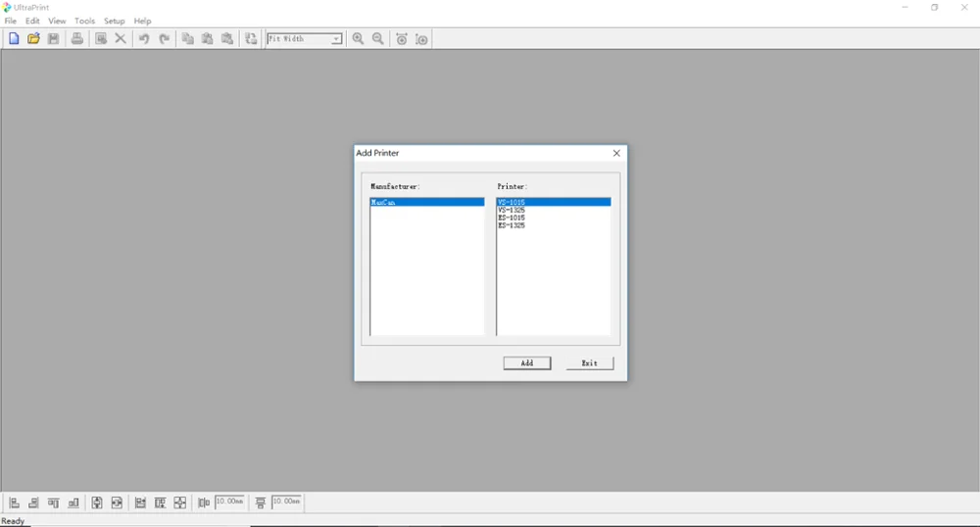The image size is (980, 527).
Task: Click the Undo arrow icon
Action: (144, 39)
